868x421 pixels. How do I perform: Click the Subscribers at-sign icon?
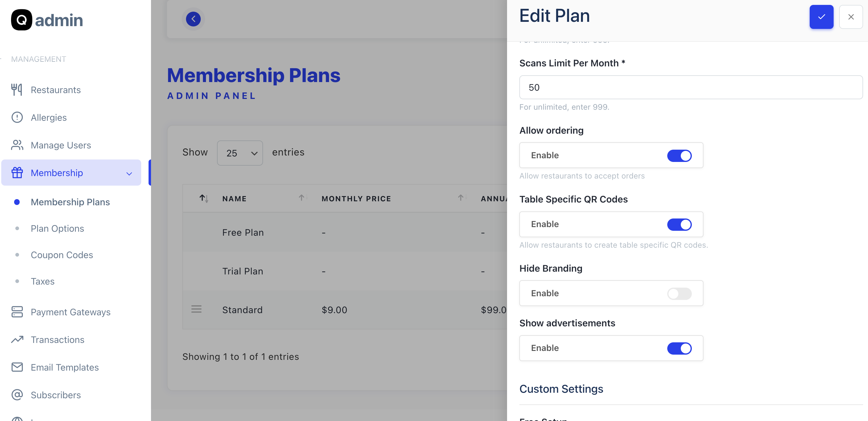pos(17,395)
